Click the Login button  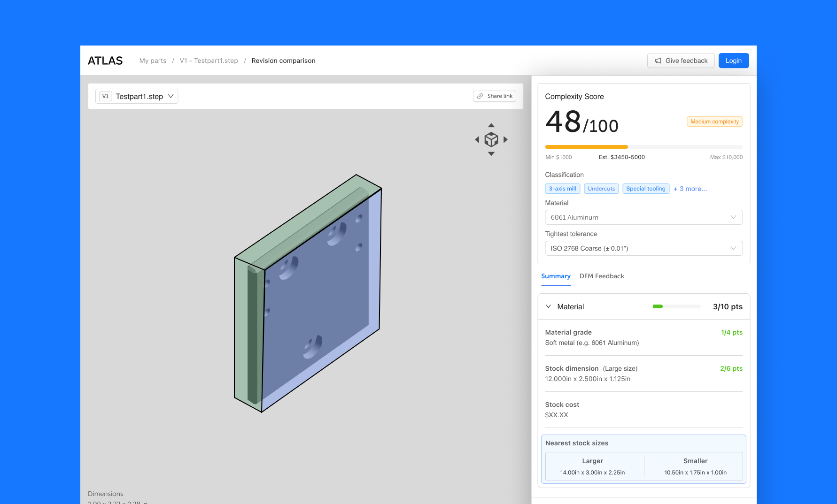tap(733, 61)
